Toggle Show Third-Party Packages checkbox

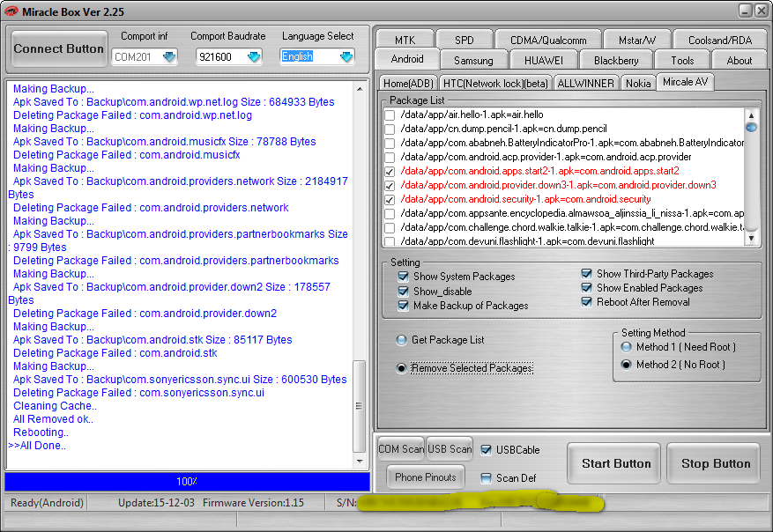[x=587, y=273]
